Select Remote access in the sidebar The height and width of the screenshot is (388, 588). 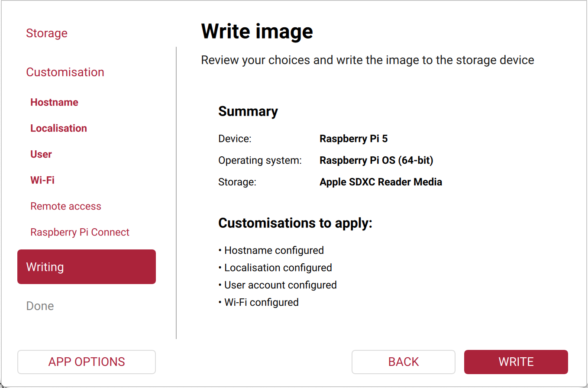tap(66, 206)
